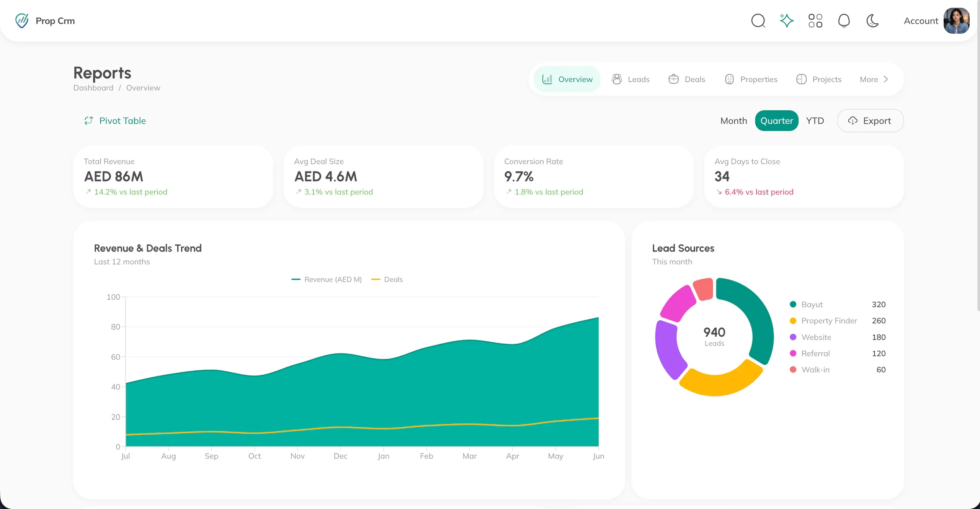This screenshot has height=509, width=980.
Task: Click the Bayut teal legend dot
Action: click(x=793, y=304)
